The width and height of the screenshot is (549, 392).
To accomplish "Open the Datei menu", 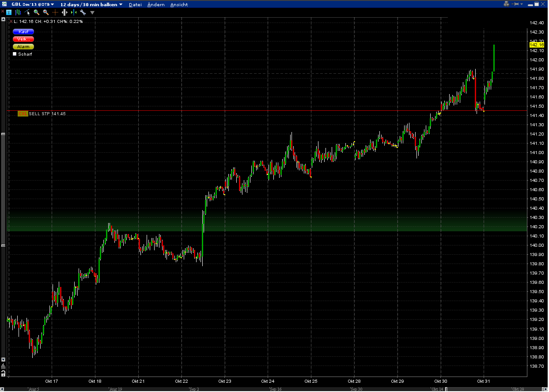I will tap(135, 4).
